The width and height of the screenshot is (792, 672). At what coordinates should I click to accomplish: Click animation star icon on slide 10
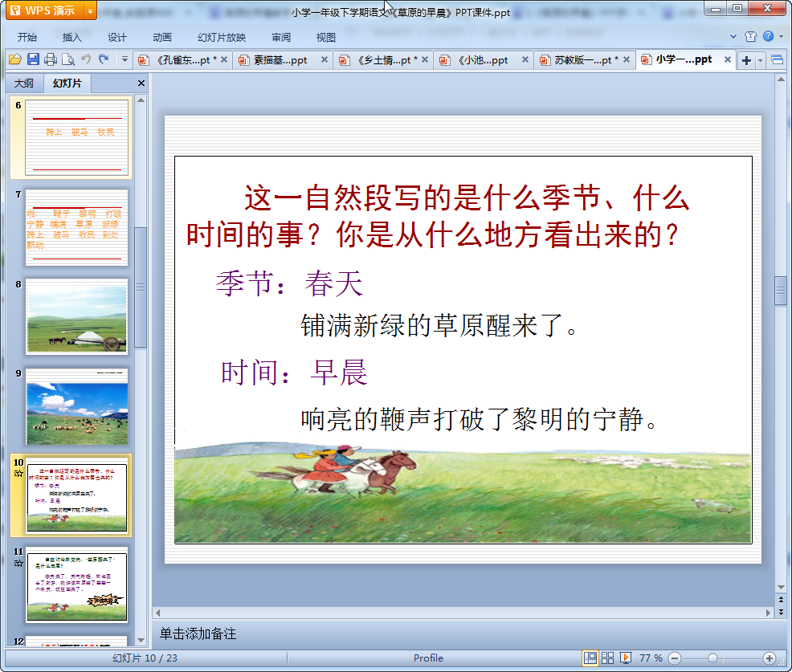18,474
